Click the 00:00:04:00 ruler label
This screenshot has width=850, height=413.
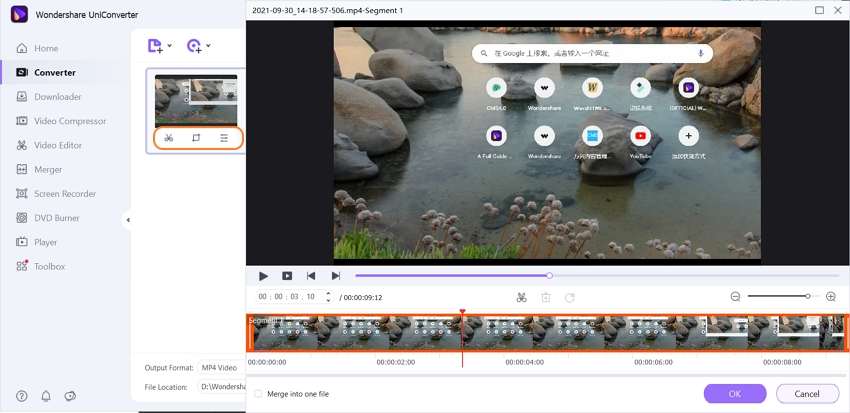pos(525,362)
